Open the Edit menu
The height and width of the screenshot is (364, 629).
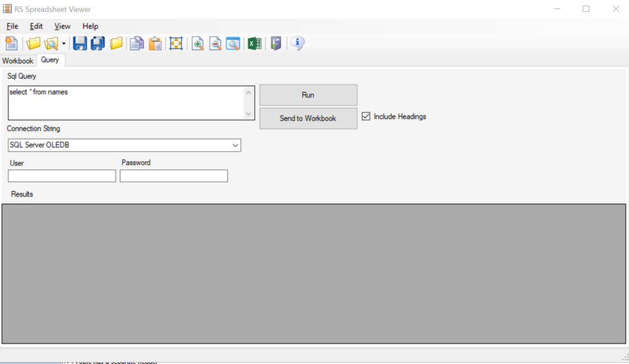click(x=36, y=26)
